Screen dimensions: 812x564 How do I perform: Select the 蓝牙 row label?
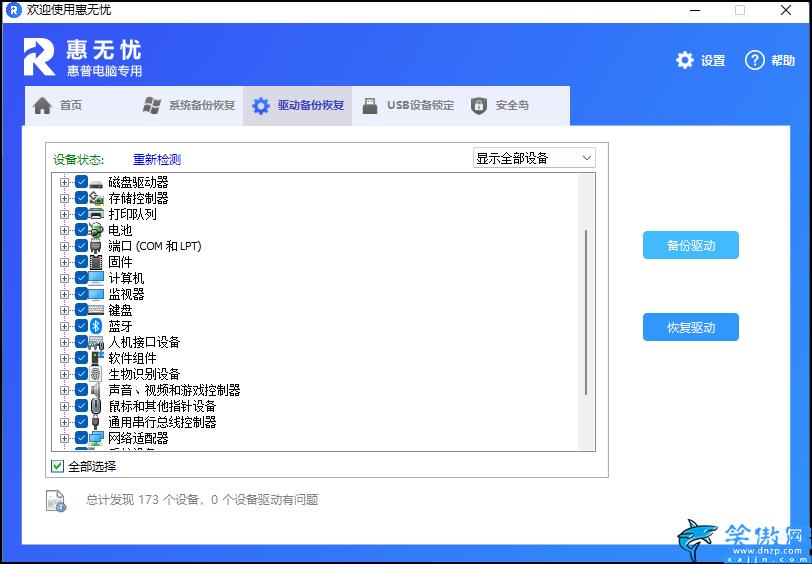pyautogui.click(x=120, y=326)
